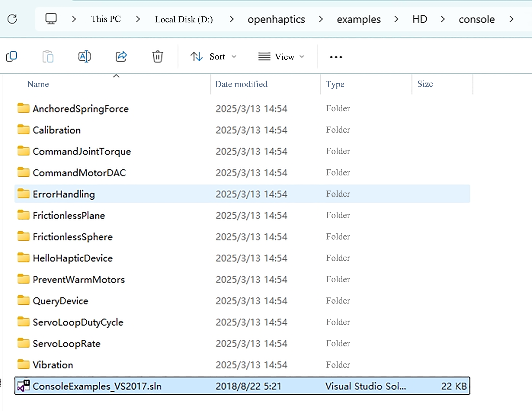The height and width of the screenshot is (411, 532).
Task: Expand chevron after Local Disk (D:)
Action: (232, 19)
